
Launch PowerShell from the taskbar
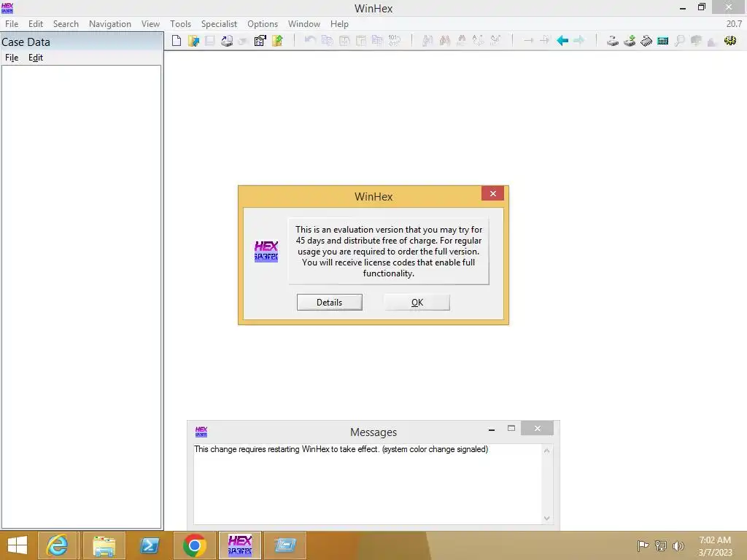pos(149,545)
